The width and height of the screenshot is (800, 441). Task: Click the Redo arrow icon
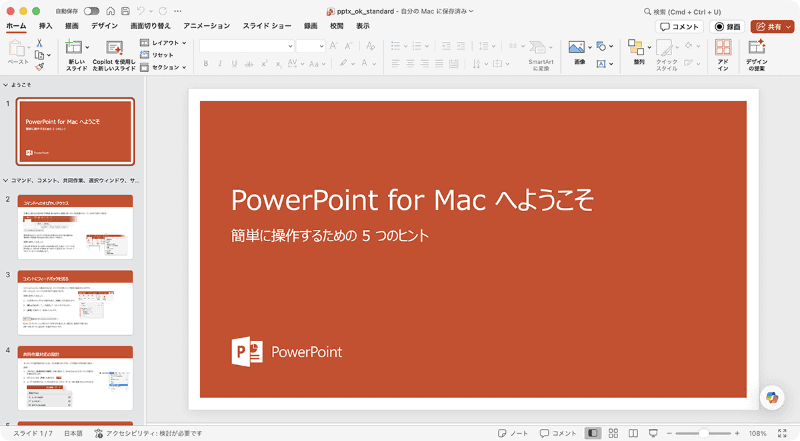[x=163, y=11]
